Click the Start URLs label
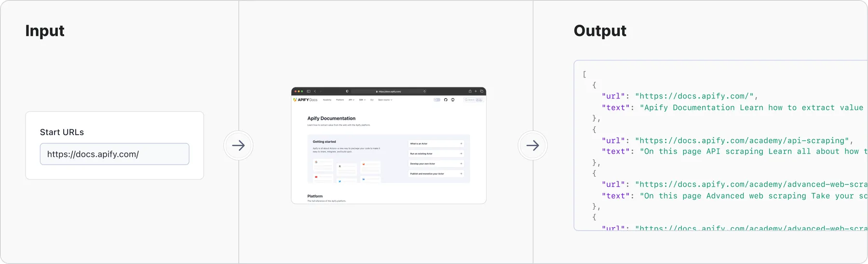 tap(62, 132)
